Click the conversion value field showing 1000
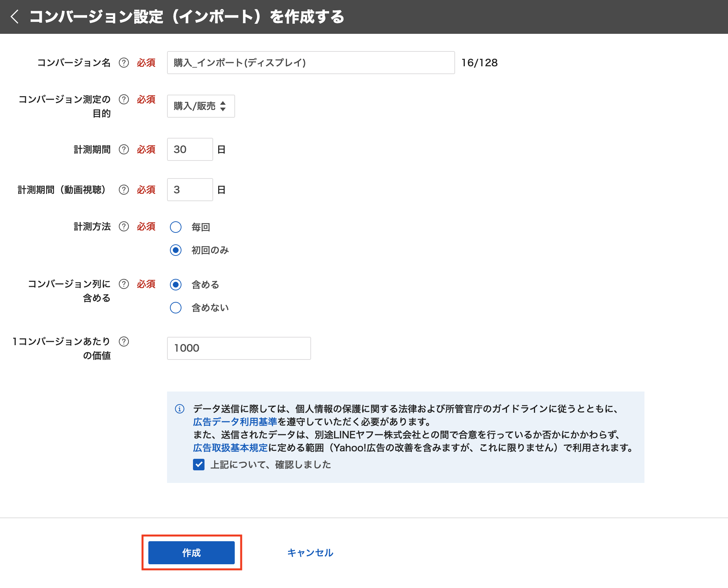This screenshot has height=588, width=728. pyautogui.click(x=239, y=348)
